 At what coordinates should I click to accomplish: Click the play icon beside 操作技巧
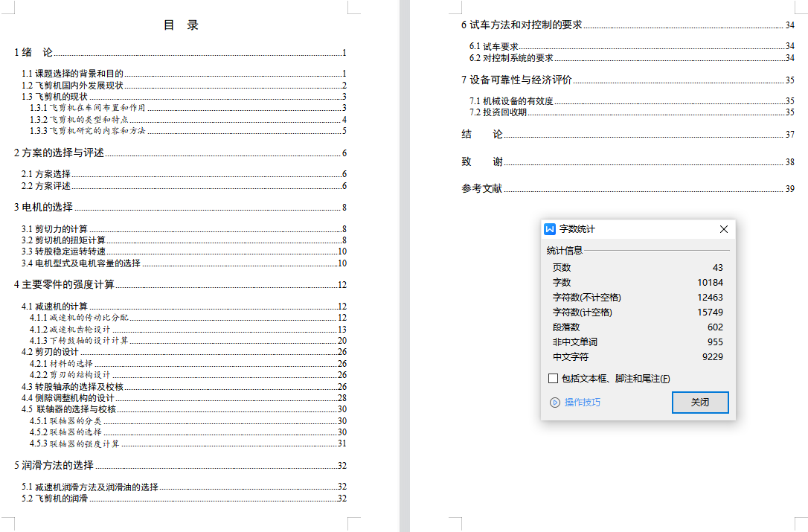coord(554,403)
